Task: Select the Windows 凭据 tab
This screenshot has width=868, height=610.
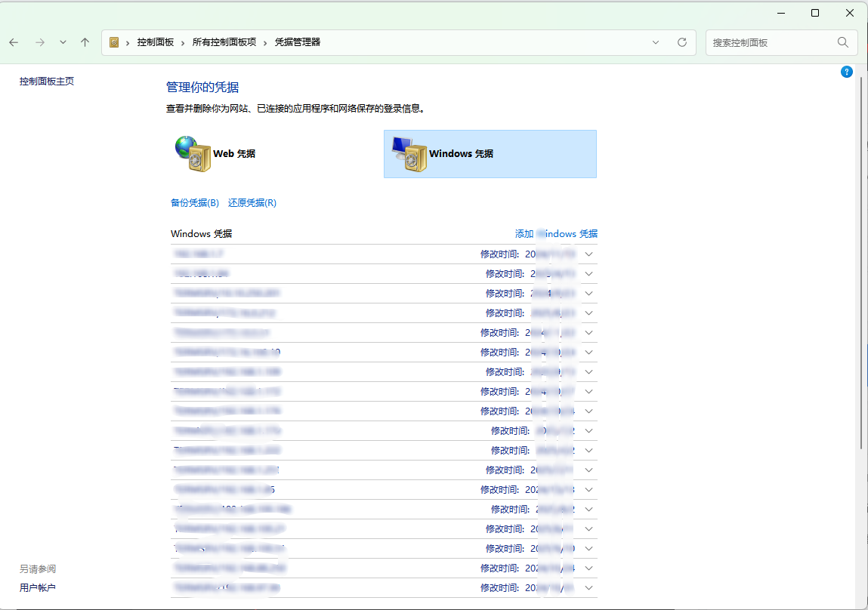Action: click(x=490, y=154)
